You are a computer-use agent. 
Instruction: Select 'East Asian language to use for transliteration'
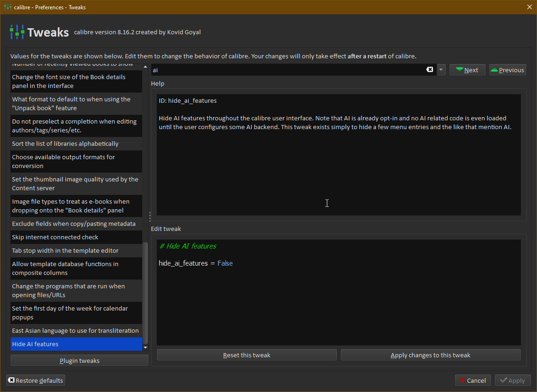(76, 331)
